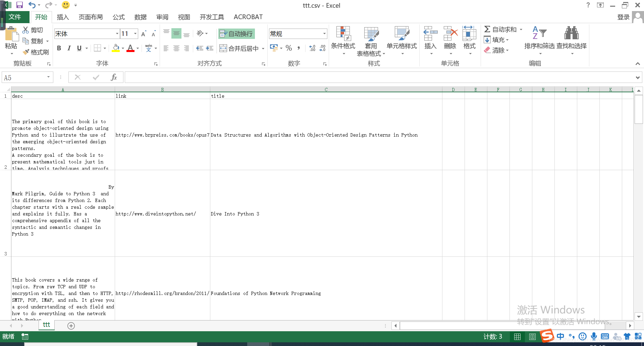The height and width of the screenshot is (346, 644).
Task: Switch to the Data (数据) tab
Action: tap(140, 17)
